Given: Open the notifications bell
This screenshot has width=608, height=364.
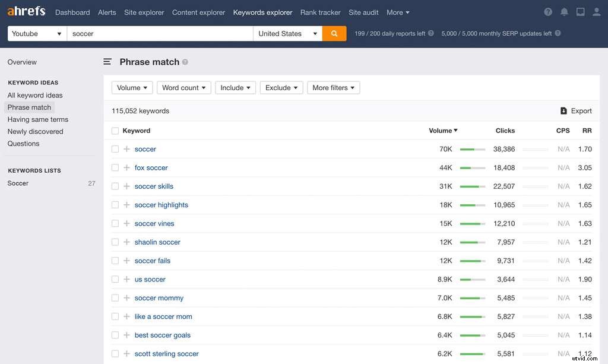Looking at the screenshot, I should coord(564,11).
